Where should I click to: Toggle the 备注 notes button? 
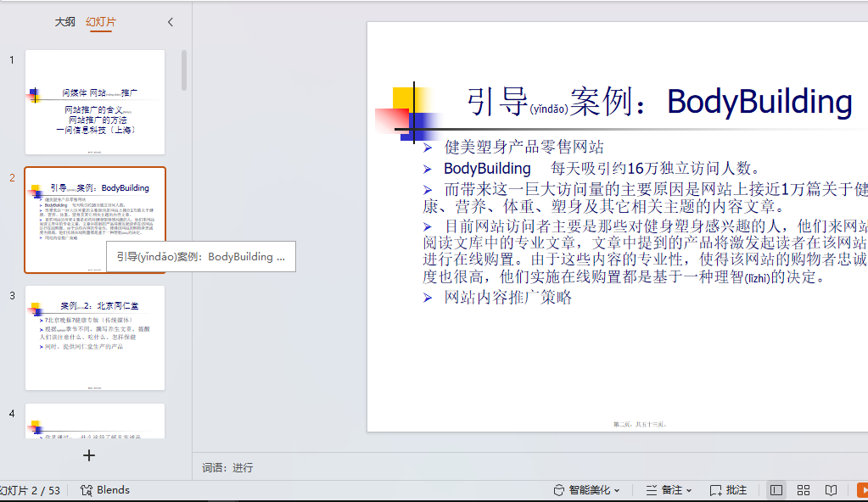664,490
